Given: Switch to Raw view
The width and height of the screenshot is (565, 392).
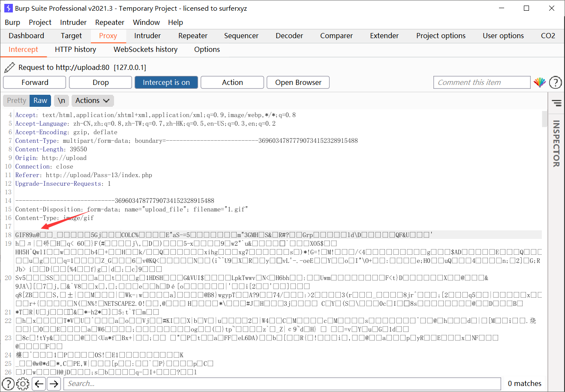Looking at the screenshot, I should click(x=40, y=100).
